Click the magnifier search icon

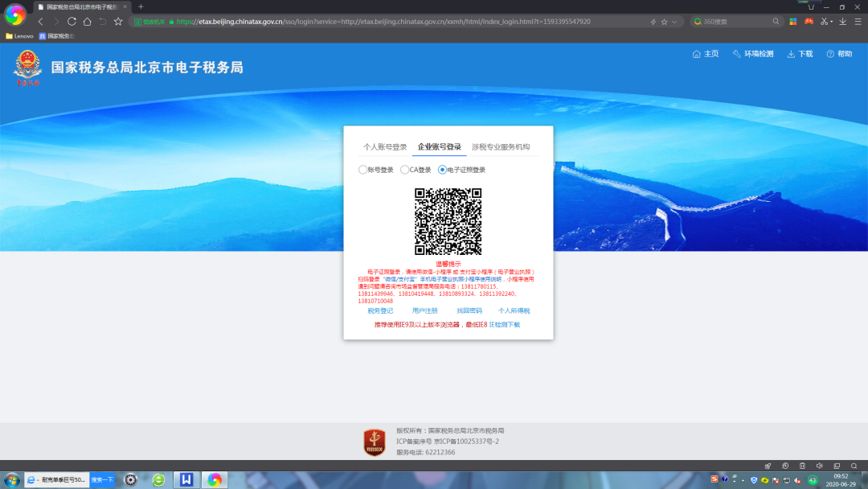point(776,22)
